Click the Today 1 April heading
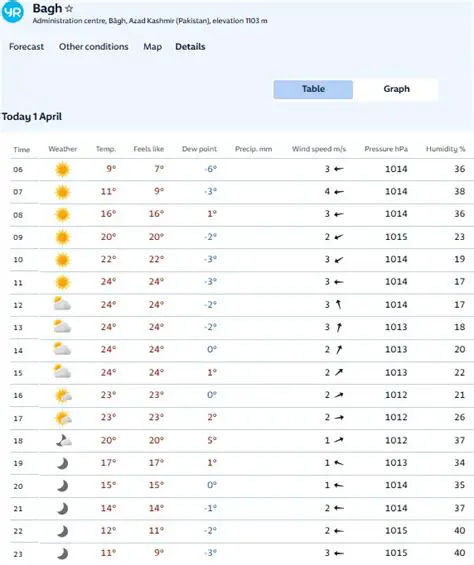 (x=32, y=116)
